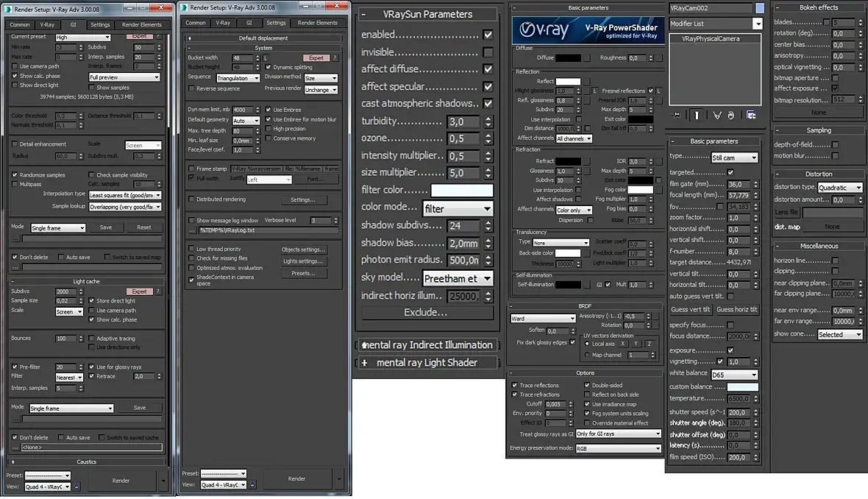
Task: Click remove modifier icon under the stack
Action: click(x=730, y=116)
